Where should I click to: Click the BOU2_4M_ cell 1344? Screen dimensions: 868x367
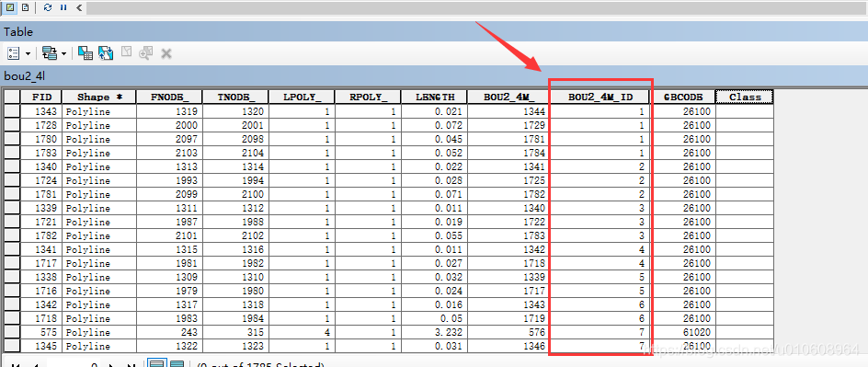click(508, 111)
